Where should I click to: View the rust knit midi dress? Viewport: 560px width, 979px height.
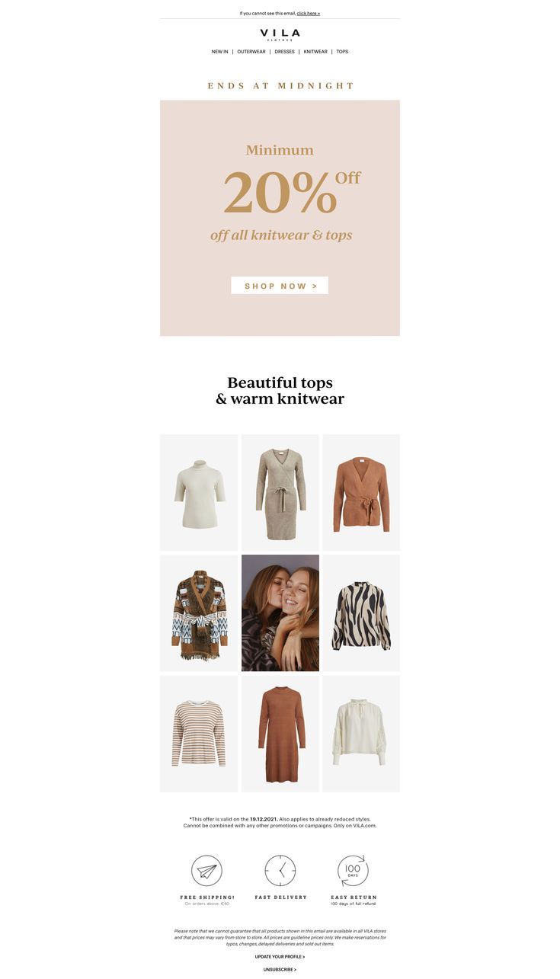click(x=280, y=734)
